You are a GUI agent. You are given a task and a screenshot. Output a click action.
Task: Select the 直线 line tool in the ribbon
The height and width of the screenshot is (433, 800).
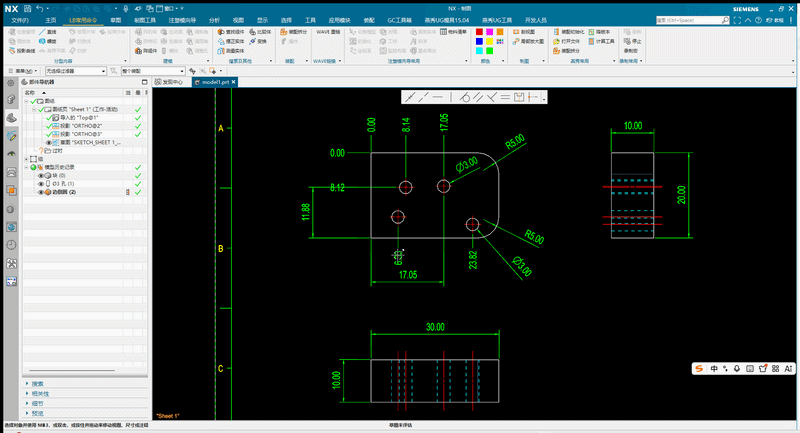(x=47, y=32)
